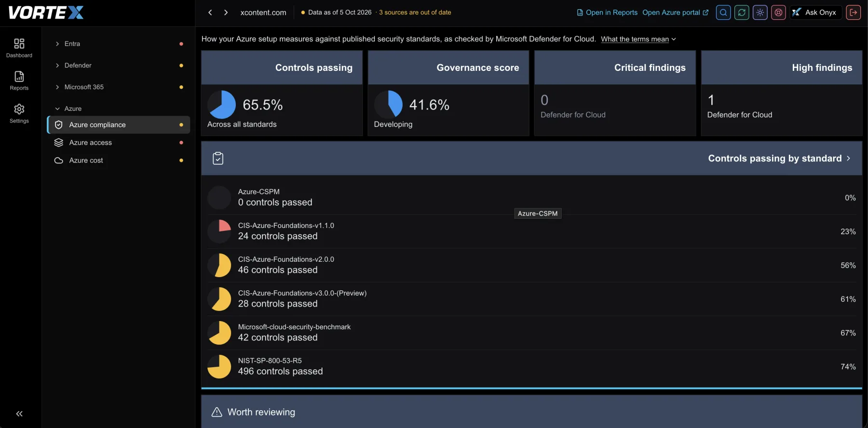This screenshot has height=428, width=868.
Task: Click the Azure-CSPM row
Action: pos(531,198)
